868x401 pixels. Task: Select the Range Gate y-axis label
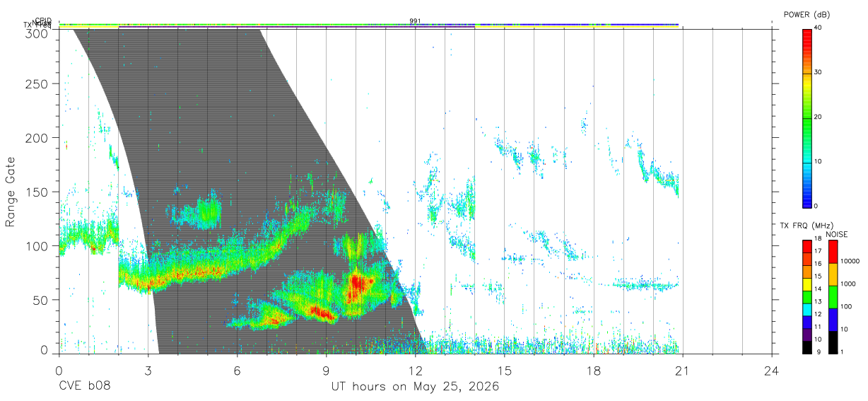coord(10,192)
